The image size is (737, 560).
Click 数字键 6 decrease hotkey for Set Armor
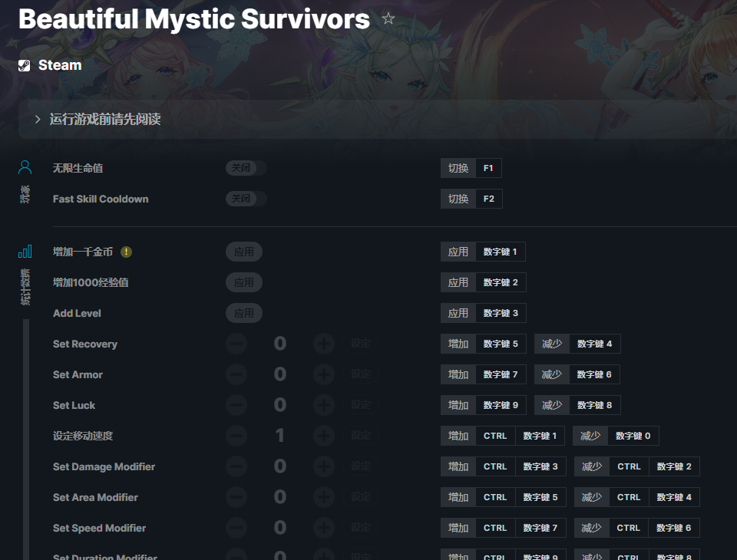[594, 374]
